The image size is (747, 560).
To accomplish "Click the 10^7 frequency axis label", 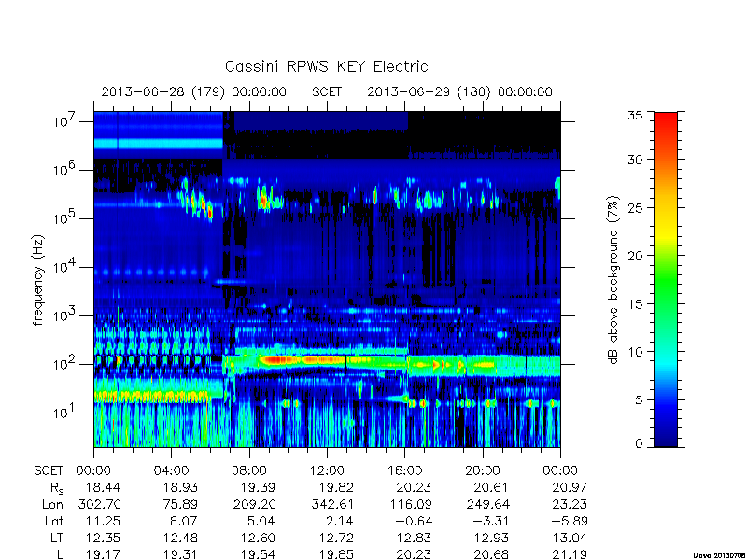I will (65, 121).
